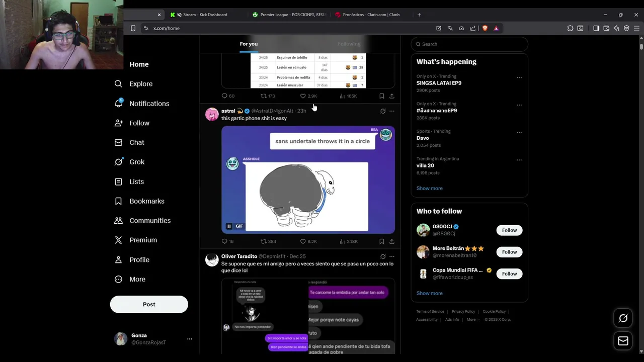Click the Post button
Image resolution: width=644 pixels, height=362 pixels.
tap(149, 304)
